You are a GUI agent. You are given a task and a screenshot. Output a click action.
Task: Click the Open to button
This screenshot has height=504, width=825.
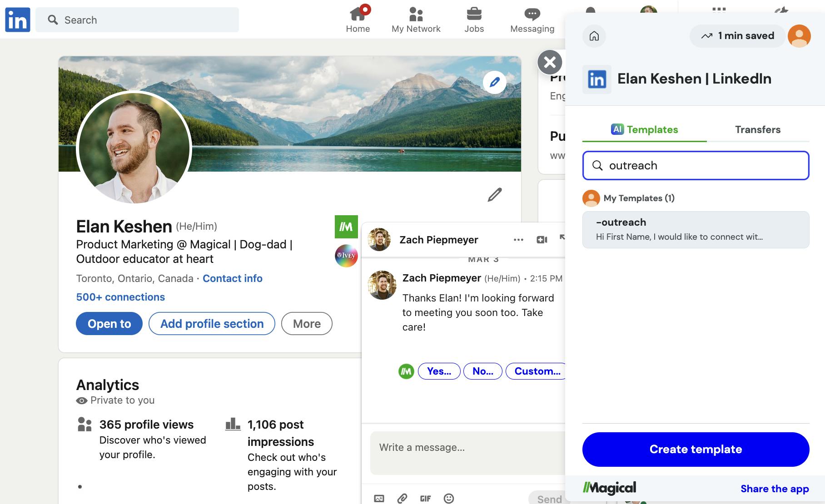coord(109,324)
